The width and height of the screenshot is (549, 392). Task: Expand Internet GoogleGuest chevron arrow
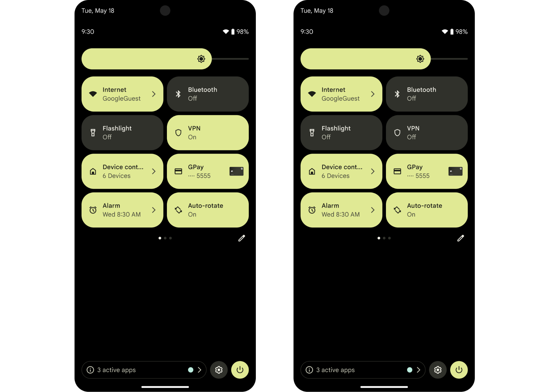155,94
